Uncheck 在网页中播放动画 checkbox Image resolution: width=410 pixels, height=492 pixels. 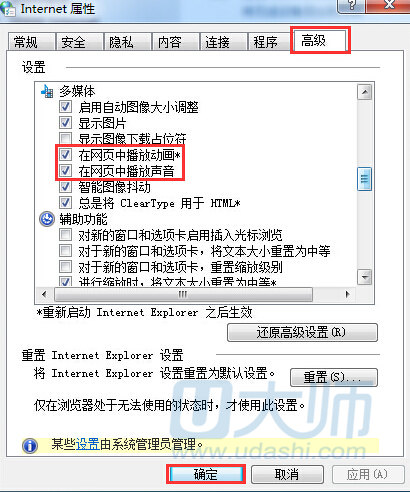(65, 154)
